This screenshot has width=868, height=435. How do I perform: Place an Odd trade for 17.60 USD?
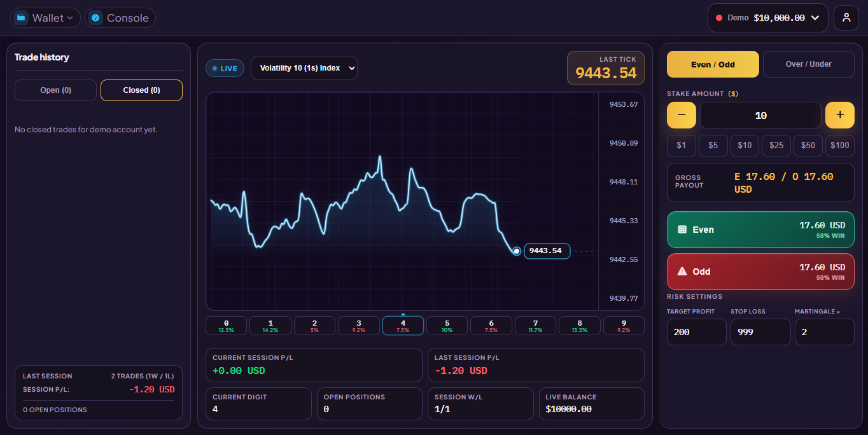760,272
